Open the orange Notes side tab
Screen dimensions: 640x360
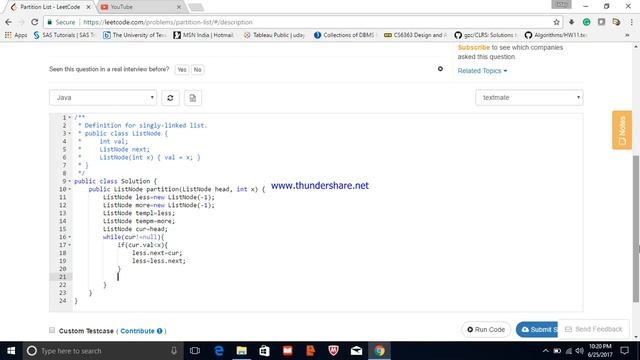(x=622, y=130)
